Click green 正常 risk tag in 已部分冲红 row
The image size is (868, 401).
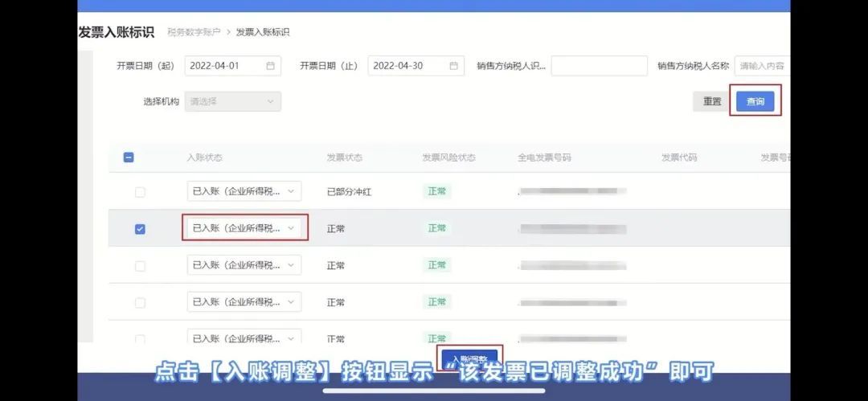point(436,191)
